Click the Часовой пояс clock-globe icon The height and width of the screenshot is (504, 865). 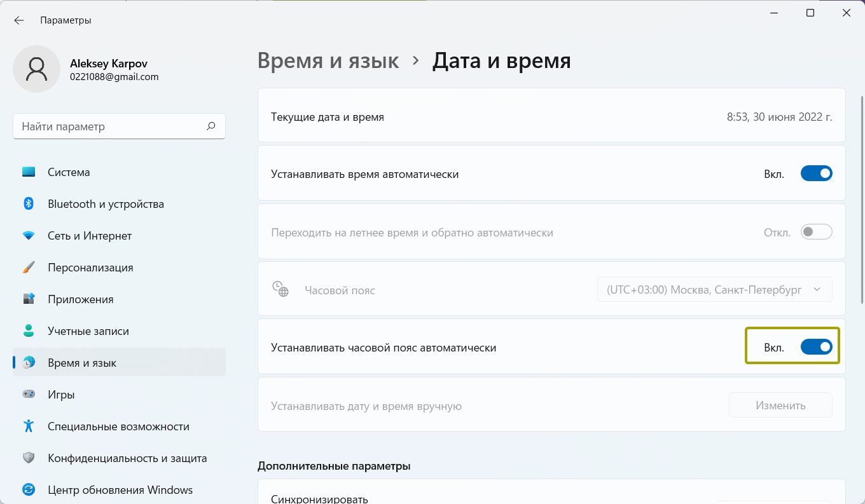280,289
